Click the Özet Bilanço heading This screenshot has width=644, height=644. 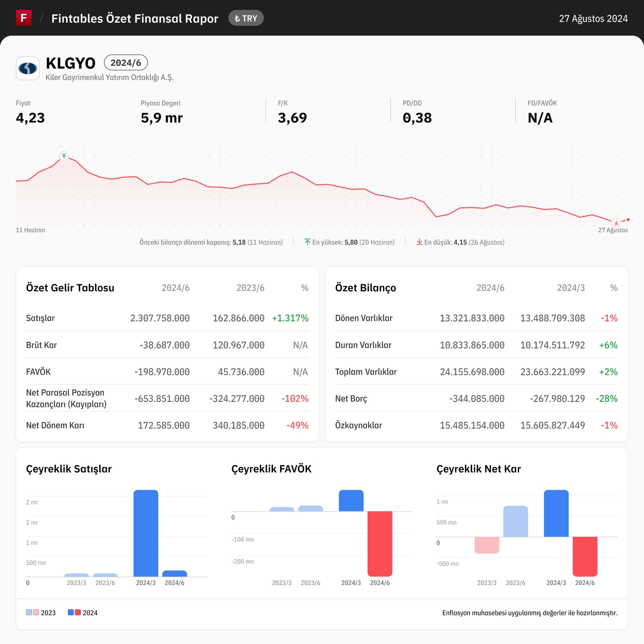pyautogui.click(x=366, y=288)
